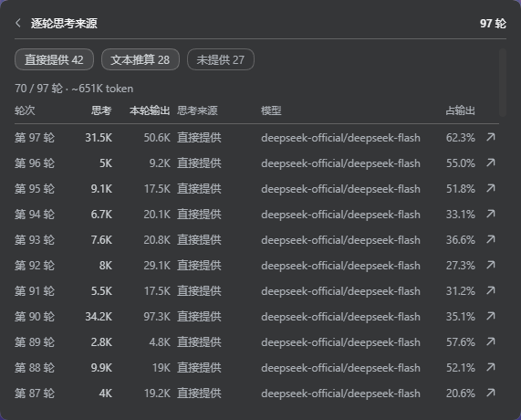This screenshot has width=521, height=420.
Task: Sort by the 占输出 column header
Action: [460, 110]
